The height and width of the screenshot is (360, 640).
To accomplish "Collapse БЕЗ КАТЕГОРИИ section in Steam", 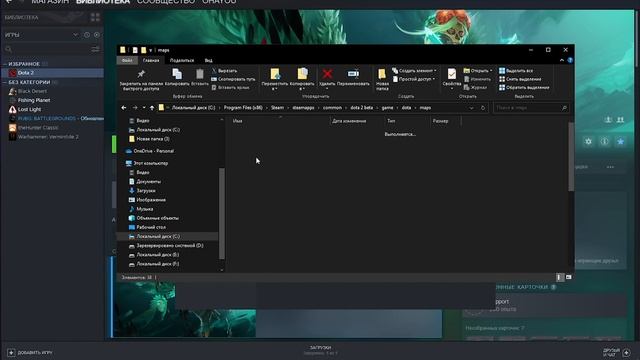I will point(5,82).
